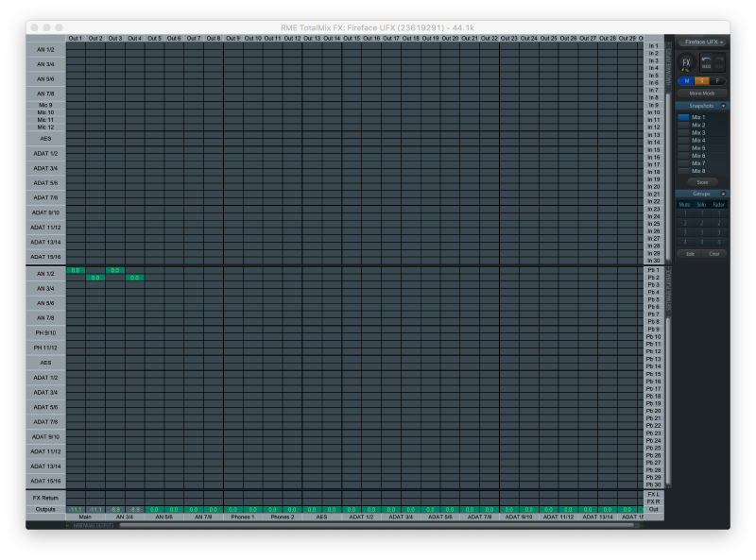Click Out 3 output level -8.9 cell
756x560 pixels.
point(115,509)
